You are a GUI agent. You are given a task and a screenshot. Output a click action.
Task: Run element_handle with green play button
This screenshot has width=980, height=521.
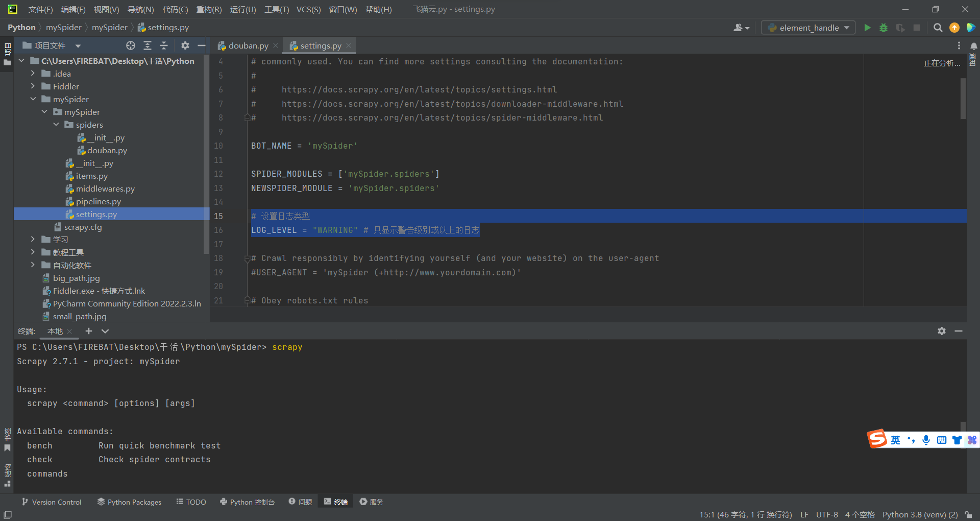click(867, 28)
